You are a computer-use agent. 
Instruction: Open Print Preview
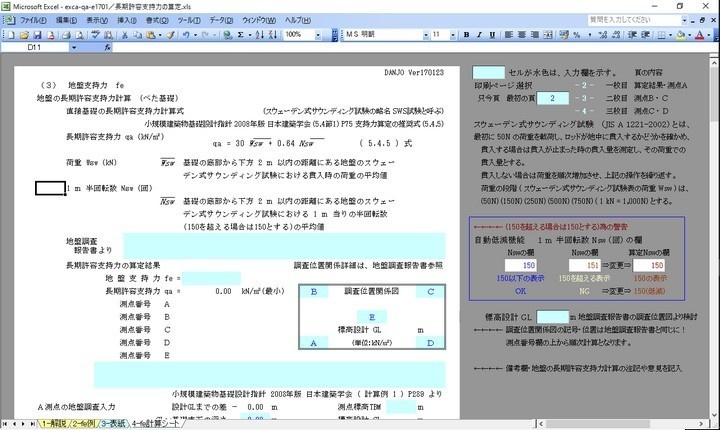(x=79, y=35)
